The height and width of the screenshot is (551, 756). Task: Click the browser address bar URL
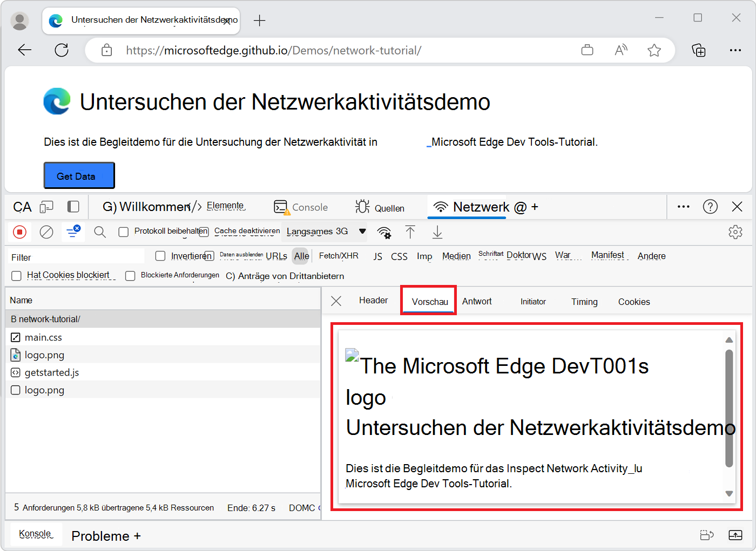[x=273, y=50]
